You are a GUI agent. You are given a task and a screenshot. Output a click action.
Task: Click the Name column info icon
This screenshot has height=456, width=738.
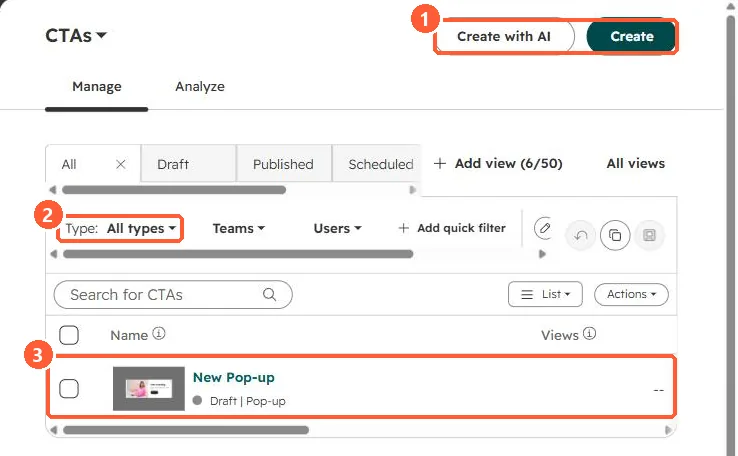pyautogui.click(x=159, y=334)
